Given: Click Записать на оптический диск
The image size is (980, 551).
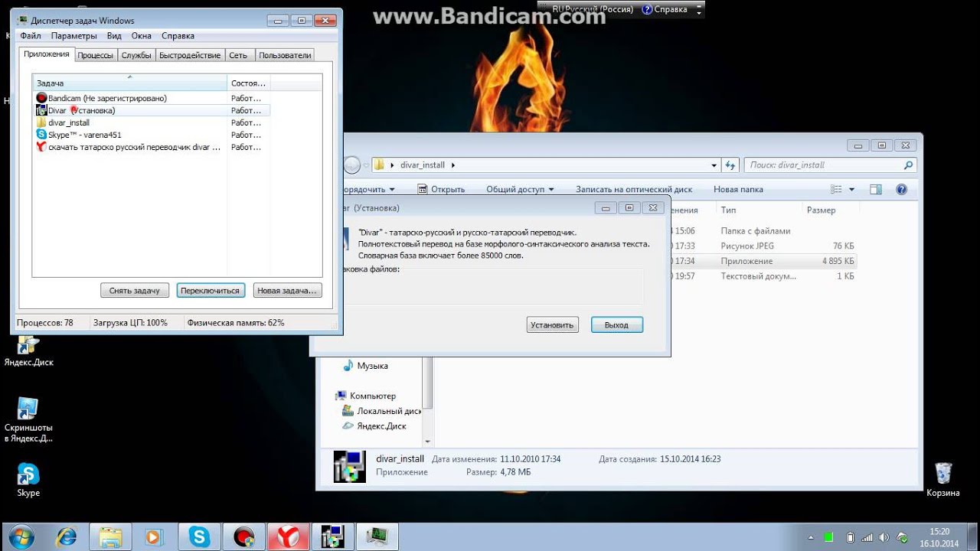Looking at the screenshot, I should [634, 190].
